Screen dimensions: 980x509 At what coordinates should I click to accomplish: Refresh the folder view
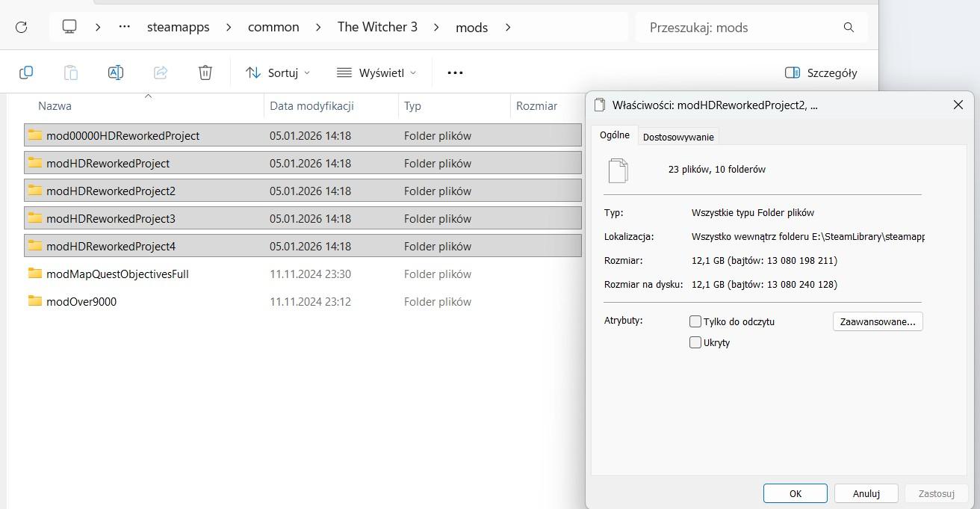click(21, 27)
